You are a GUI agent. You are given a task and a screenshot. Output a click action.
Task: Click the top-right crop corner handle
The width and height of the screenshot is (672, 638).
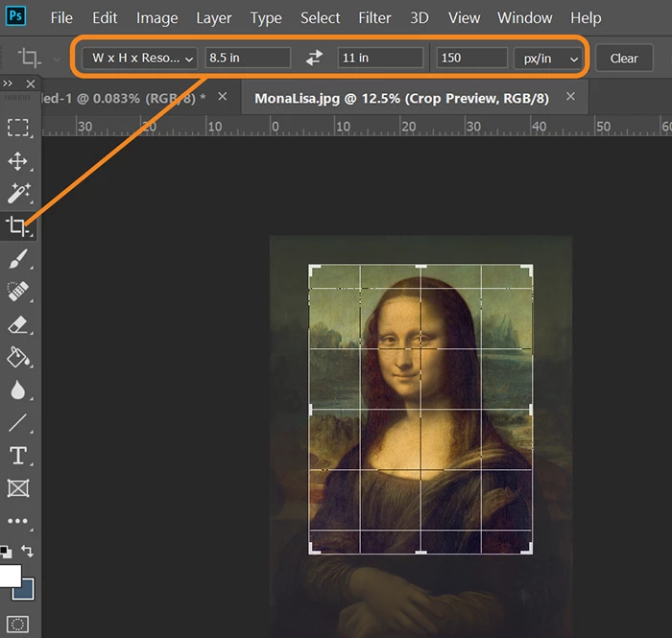[x=528, y=271]
